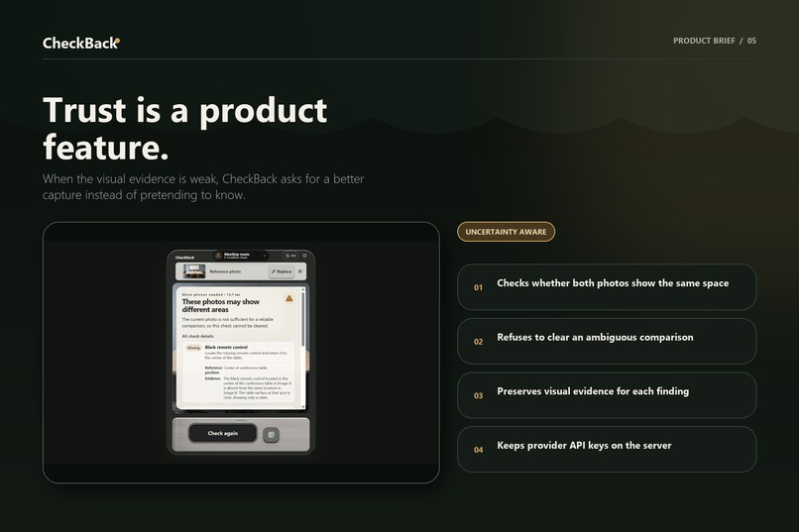Select card 02 about ambiguous comparison

coord(607,341)
